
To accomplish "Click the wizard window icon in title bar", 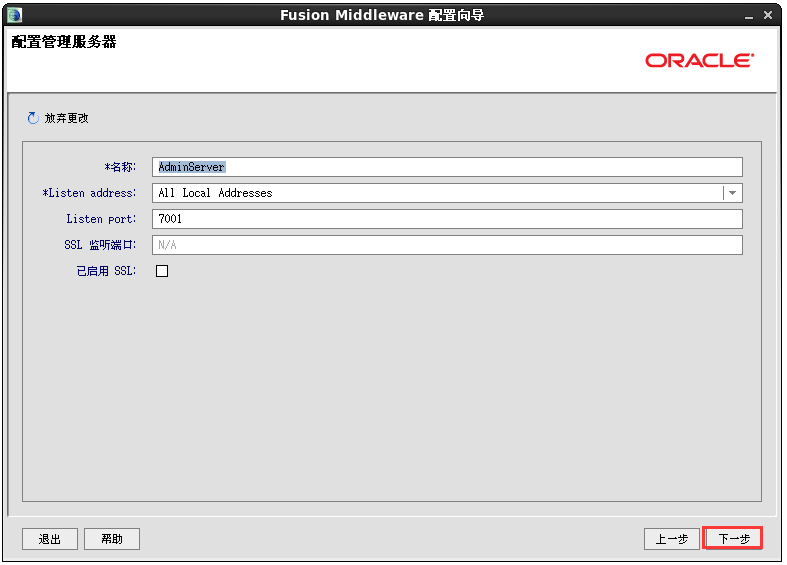I will pyautogui.click(x=15, y=15).
